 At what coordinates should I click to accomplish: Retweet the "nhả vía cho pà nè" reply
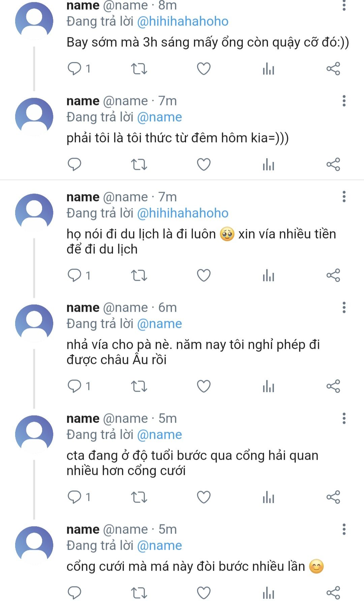coord(139,386)
